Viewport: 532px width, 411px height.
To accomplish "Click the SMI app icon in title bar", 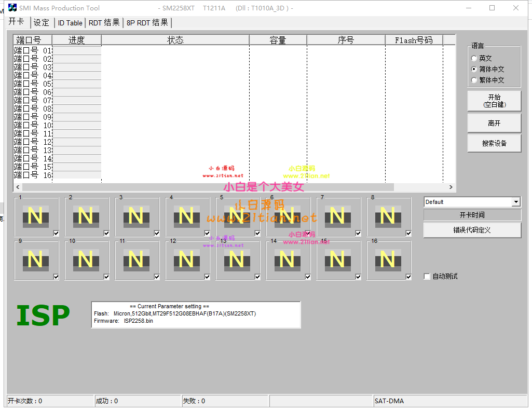I will pyautogui.click(x=12, y=7).
